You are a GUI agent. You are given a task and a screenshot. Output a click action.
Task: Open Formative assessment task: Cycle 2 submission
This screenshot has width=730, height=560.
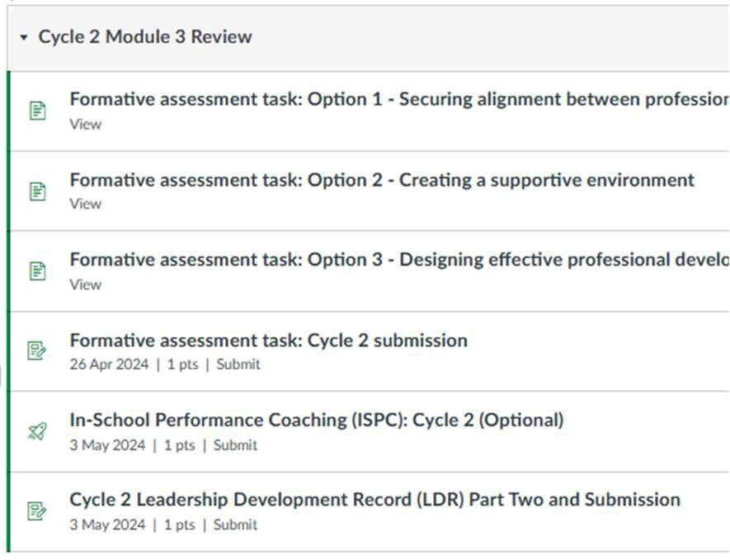268,341
